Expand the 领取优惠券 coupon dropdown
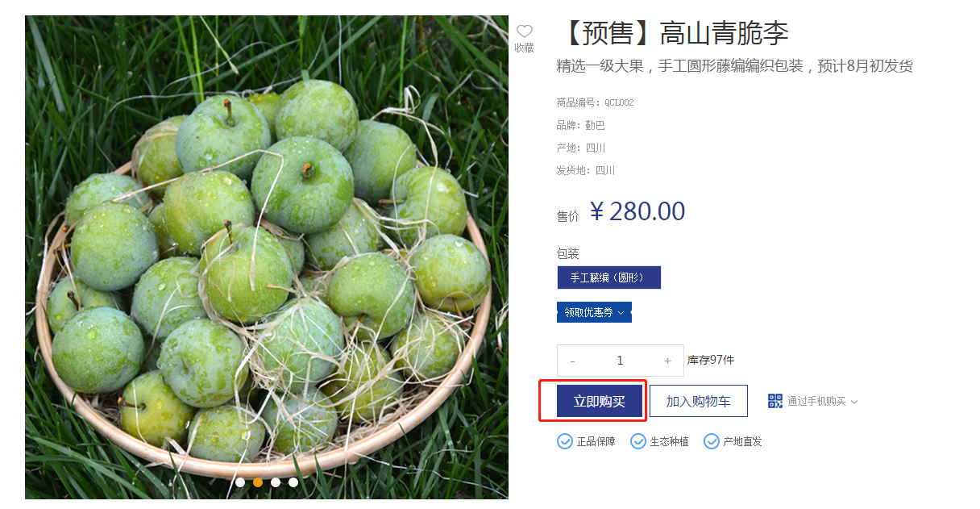This screenshot has height=509, width=980. [x=594, y=312]
